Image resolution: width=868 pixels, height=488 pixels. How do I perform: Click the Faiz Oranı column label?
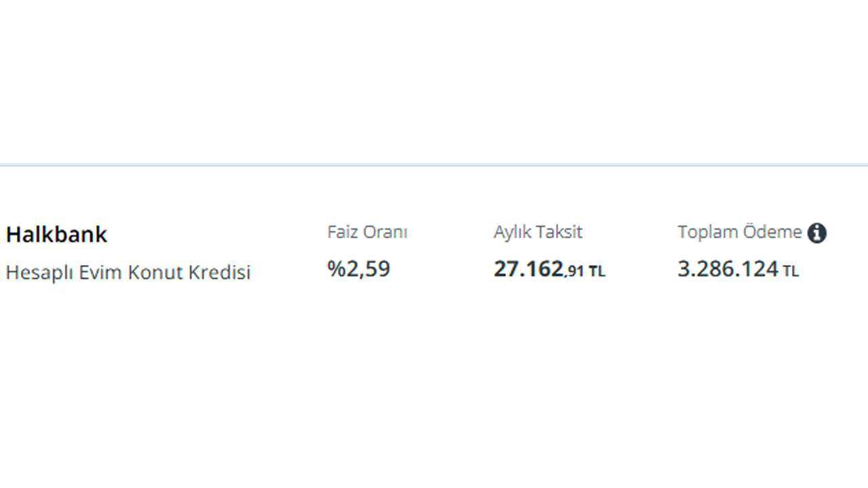(x=367, y=232)
